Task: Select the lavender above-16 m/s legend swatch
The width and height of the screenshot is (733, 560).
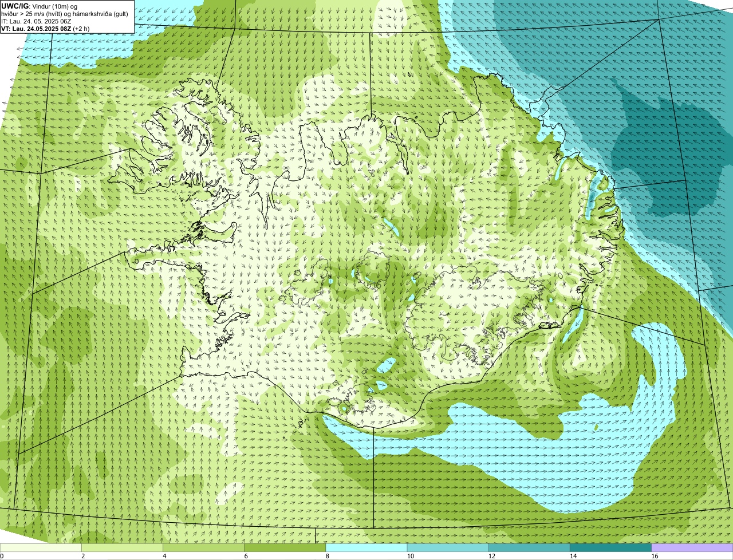Action: point(692,548)
